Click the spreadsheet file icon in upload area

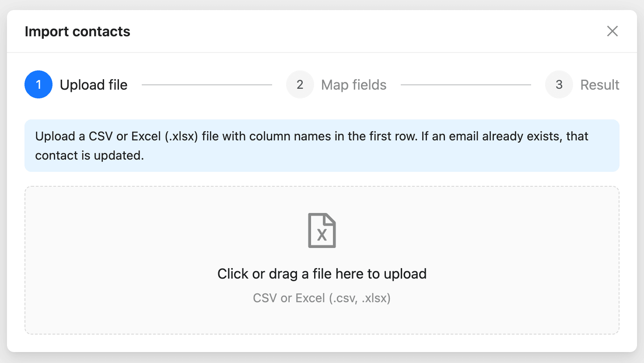coord(322,230)
